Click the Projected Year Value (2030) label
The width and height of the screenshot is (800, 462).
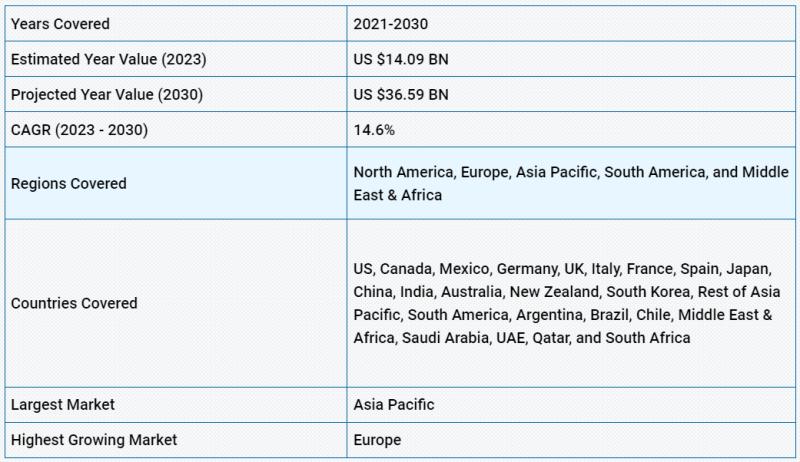coord(108,95)
